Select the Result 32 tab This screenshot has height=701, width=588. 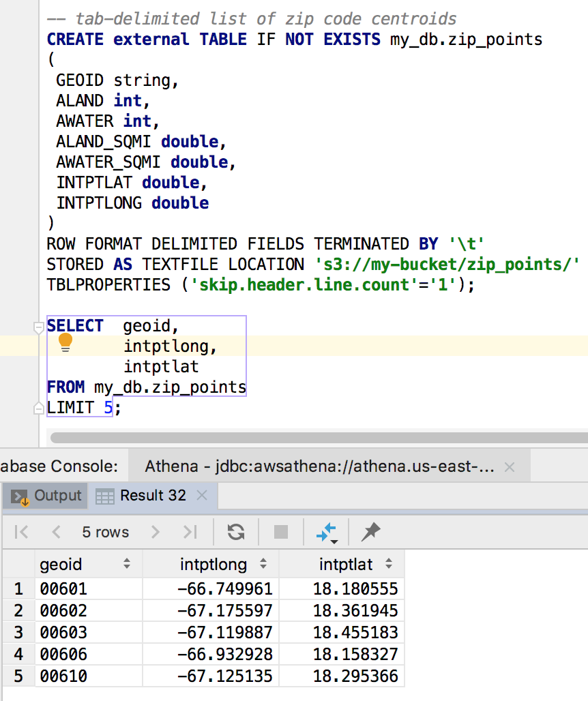(153, 496)
